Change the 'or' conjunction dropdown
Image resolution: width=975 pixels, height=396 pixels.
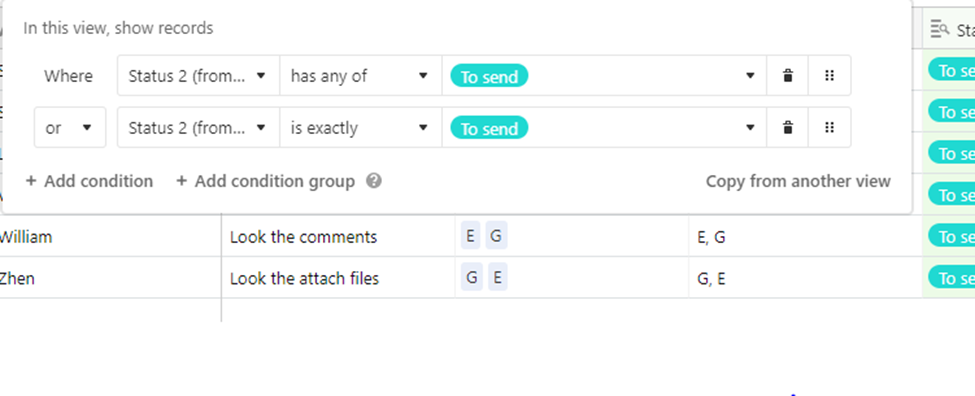coord(70,127)
